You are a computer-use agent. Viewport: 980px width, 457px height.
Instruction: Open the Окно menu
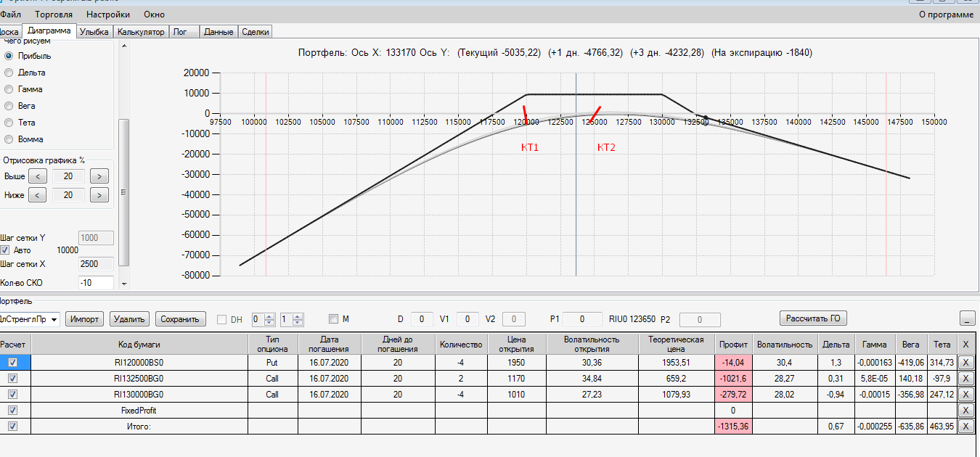(x=154, y=14)
